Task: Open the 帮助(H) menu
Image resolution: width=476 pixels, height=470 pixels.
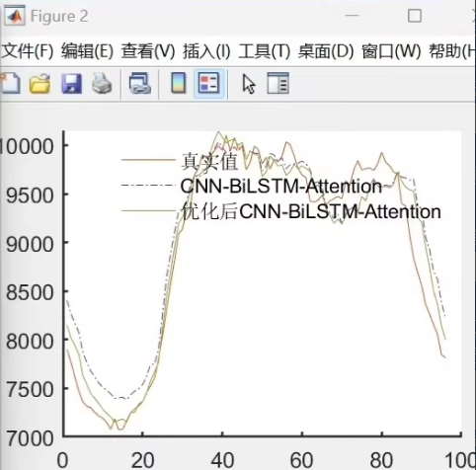Action: [x=452, y=51]
